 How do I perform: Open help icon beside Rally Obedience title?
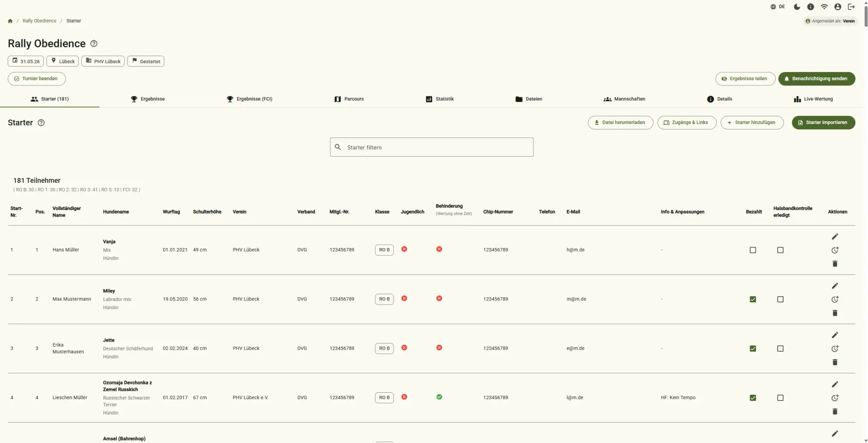click(x=94, y=43)
